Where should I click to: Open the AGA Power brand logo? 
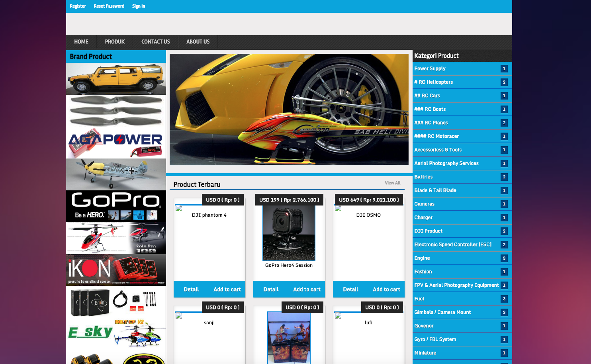tap(115, 143)
